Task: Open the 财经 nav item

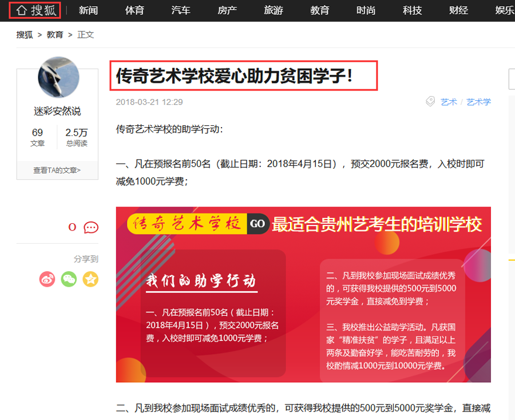Action: pos(459,10)
